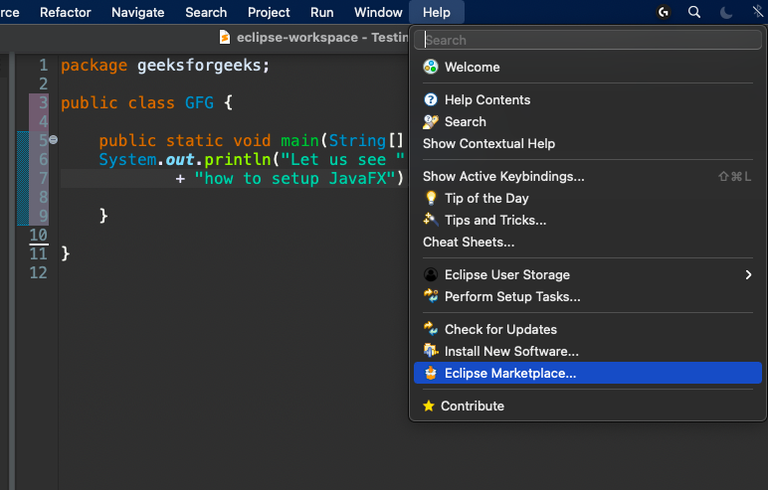Click the Help Contents question mark icon

[431, 100]
